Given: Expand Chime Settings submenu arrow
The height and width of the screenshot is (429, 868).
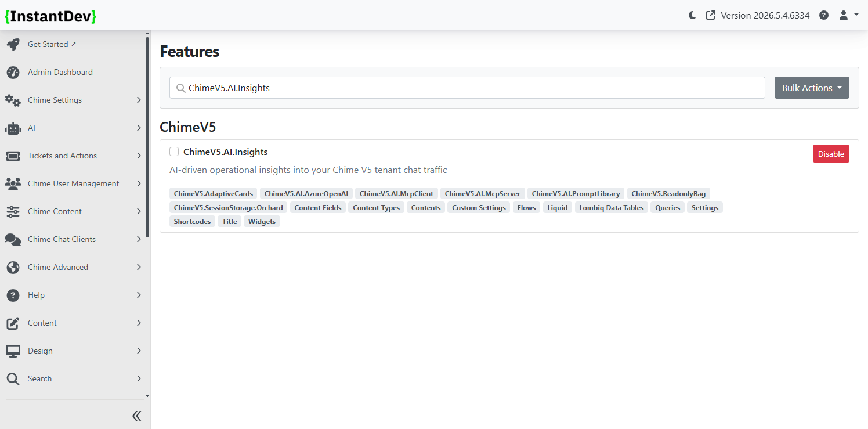Looking at the screenshot, I should tap(139, 100).
